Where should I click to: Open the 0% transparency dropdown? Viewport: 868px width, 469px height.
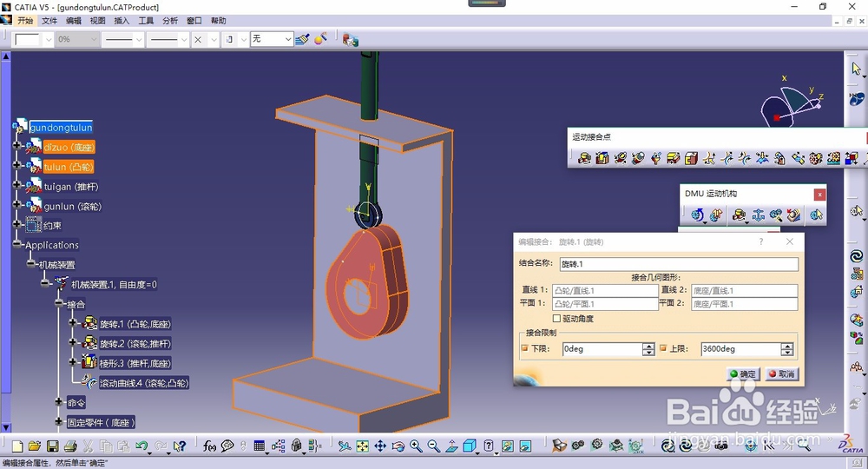(94, 39)
